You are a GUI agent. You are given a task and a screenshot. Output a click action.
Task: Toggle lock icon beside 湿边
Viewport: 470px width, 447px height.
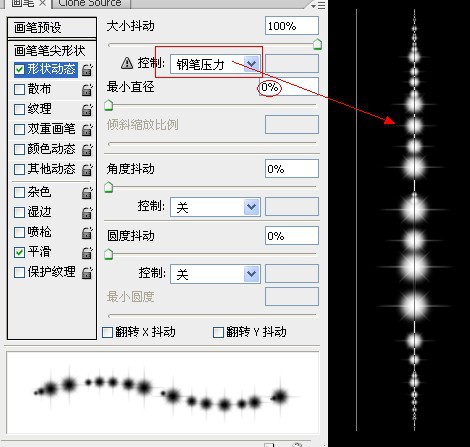tap(87, 213)
